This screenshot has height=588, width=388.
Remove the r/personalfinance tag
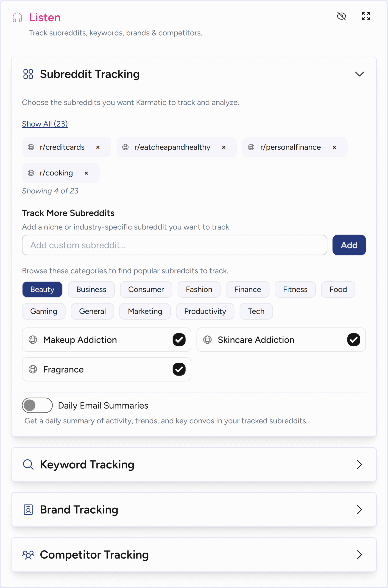point(334,147)
